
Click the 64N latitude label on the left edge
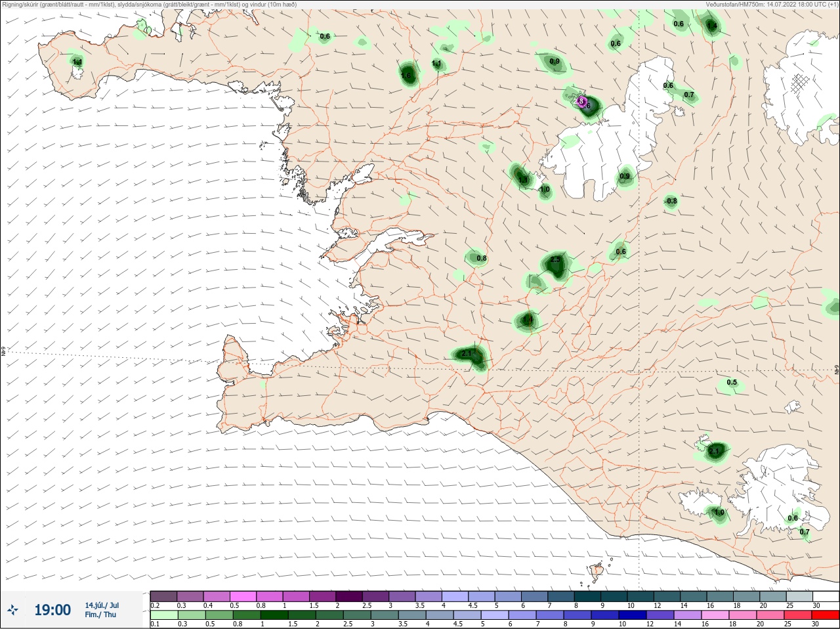(x=3, y=352)
